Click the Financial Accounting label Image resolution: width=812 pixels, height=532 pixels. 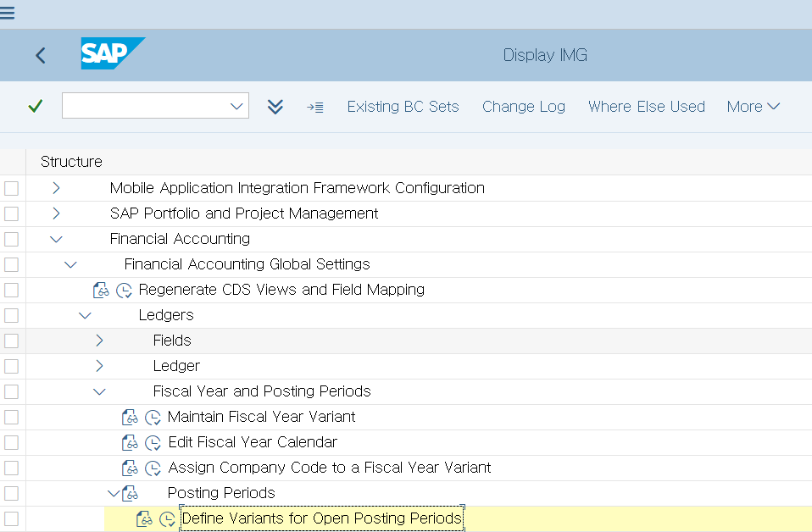[180, 239]
